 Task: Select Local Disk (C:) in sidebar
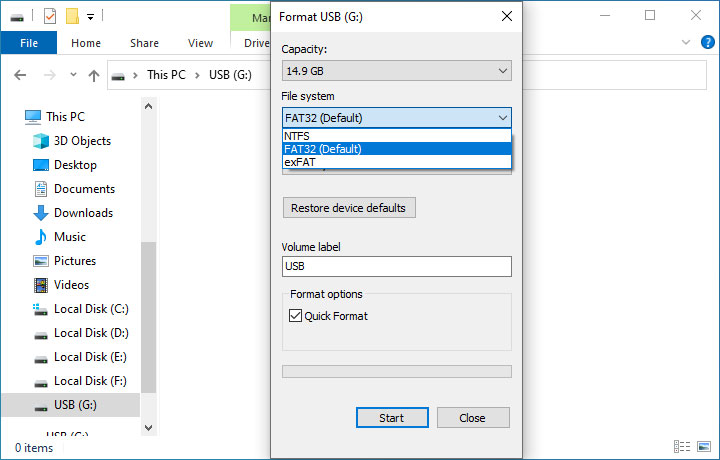[x=90, y=309]
